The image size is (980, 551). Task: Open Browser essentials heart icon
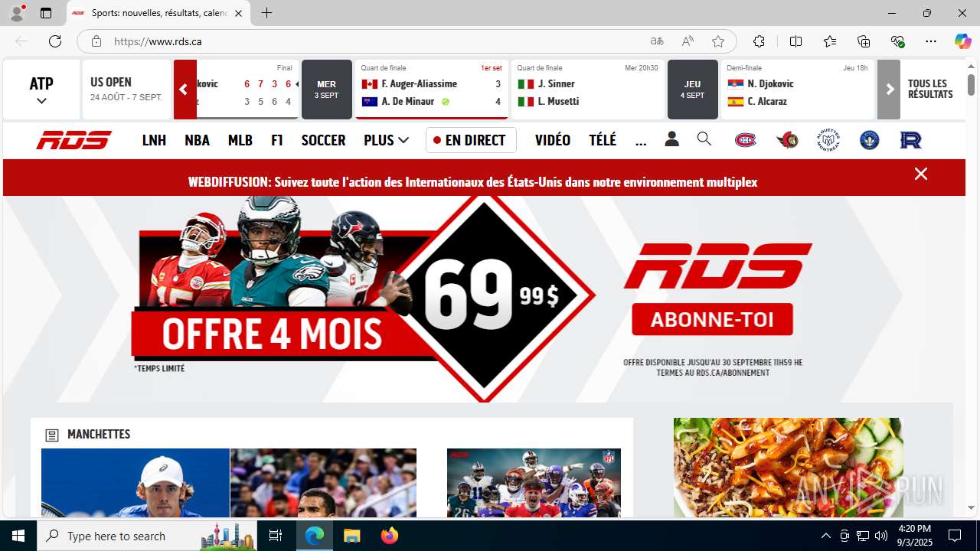coord(897,41)
